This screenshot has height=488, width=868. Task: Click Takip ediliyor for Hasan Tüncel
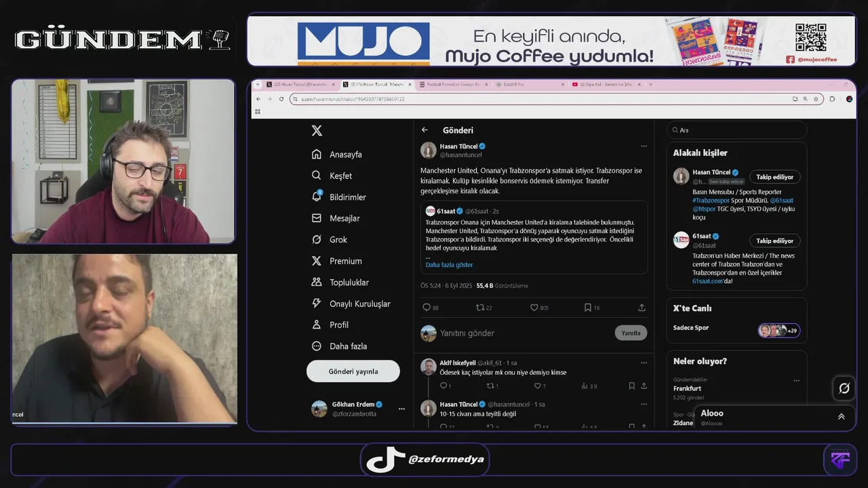pyautogui.click(x=774, y=177)
